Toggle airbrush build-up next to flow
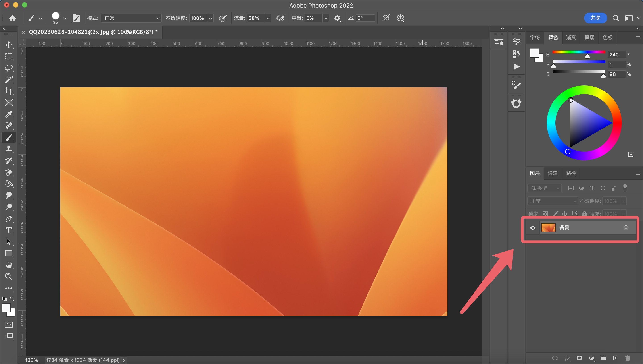The width and height of the screenshot is (643, 364). click(280, 18)
